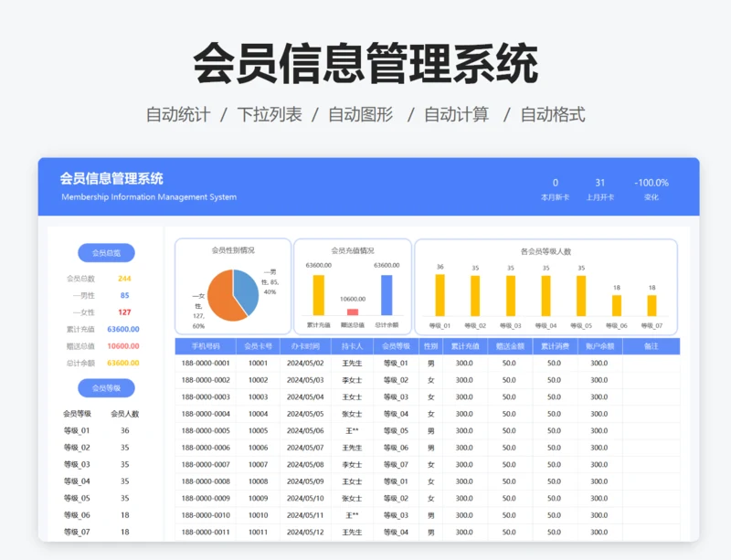
Task: Click the sidebar 总计余额 value 63600.00
Action: point(123,363)
